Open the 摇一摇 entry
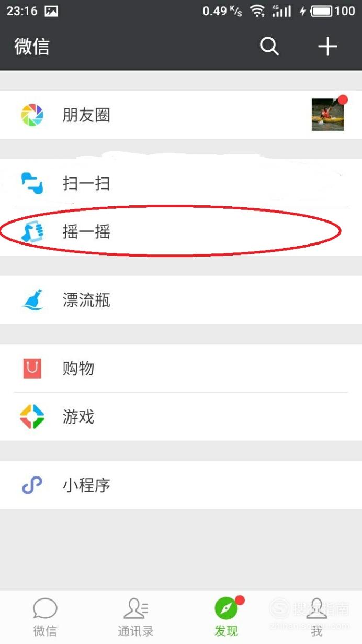 click(181, 231)
